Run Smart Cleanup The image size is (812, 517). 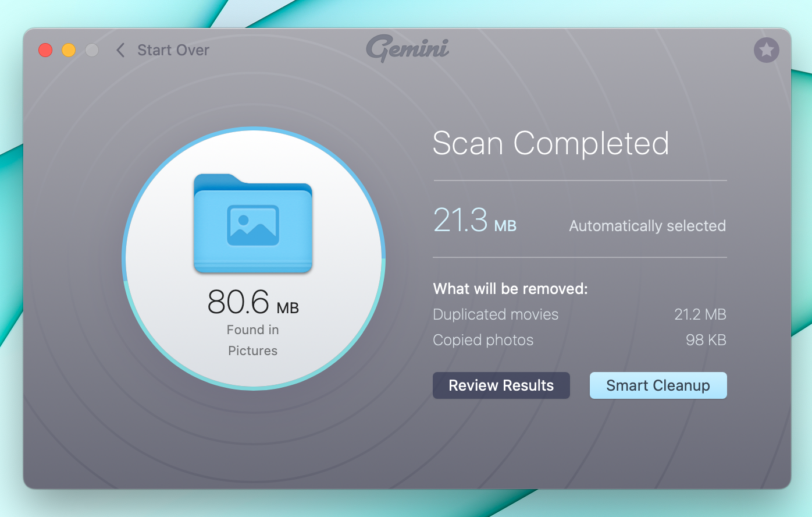click(658, 385)
